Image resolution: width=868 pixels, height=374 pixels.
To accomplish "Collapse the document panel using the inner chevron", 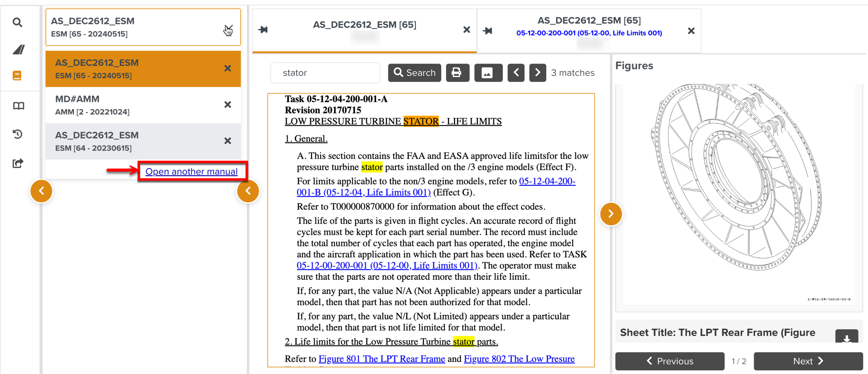I will click(248, 191).
